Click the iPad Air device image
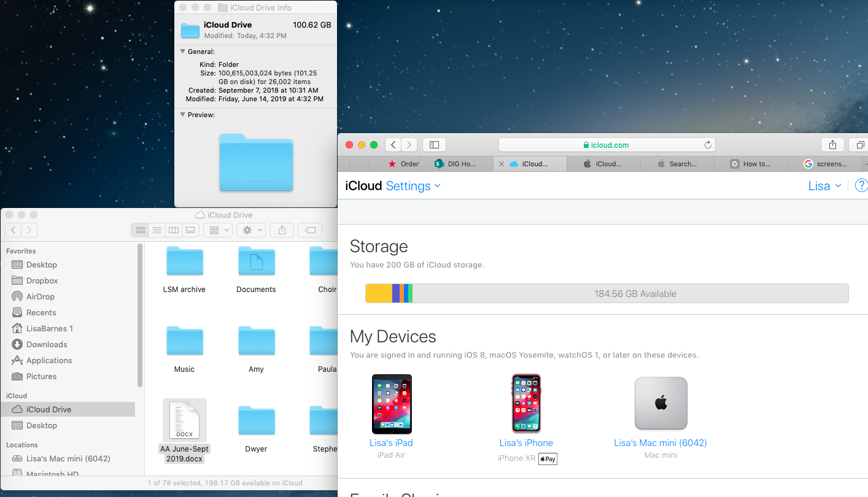The image size is (868, 497). pyautogui.click(x=392, y=404)
